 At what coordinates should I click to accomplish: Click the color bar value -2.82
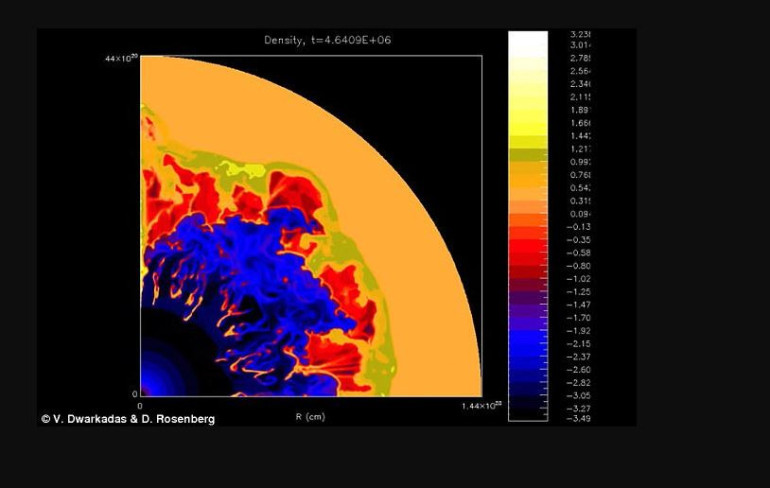click(x=578, y=383)
